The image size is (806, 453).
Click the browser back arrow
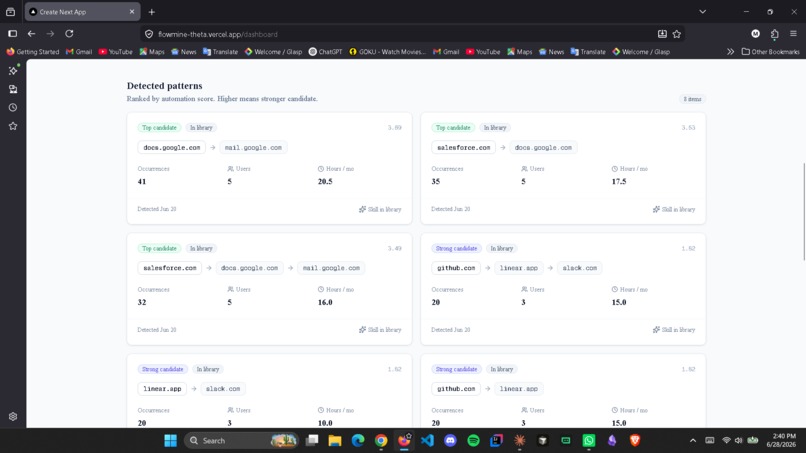click(31, 34)
